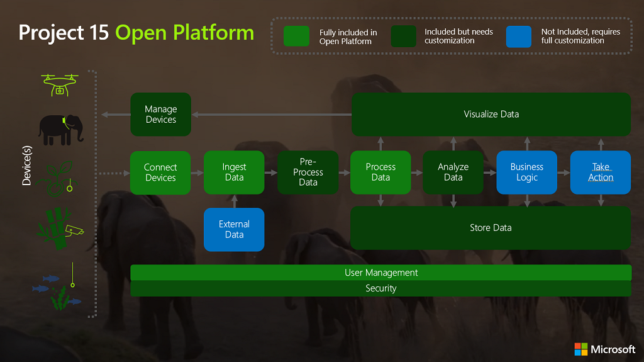Click the blue Business Logic box

[526, 173]
